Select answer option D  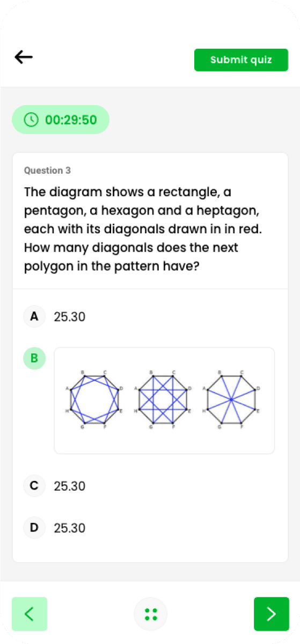click(x=34, y=528)
